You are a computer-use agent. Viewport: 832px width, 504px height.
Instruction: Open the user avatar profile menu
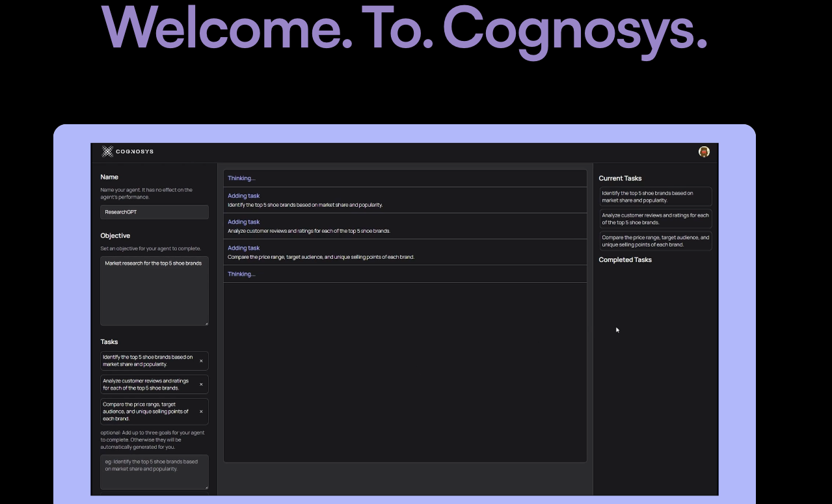[704, 152]
